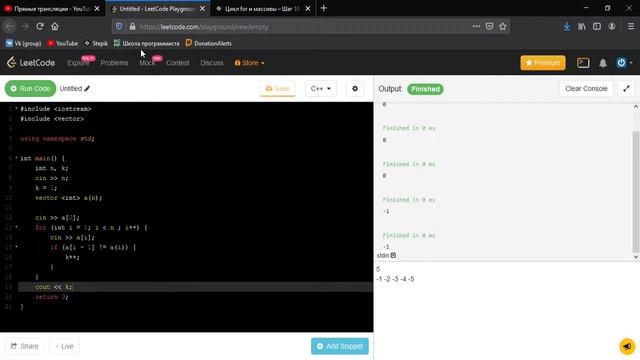Image resolution: width=640 pixels, height=360 pixels.
Task: Open Firefox account icon
Action: tap(611, 27)
